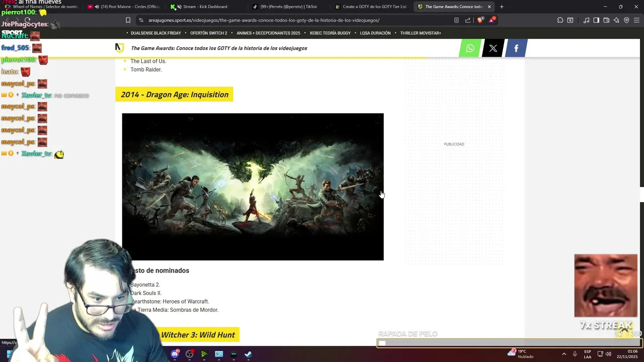Click the Dragon Age: Inquisition artwork image

pos(253,187)
